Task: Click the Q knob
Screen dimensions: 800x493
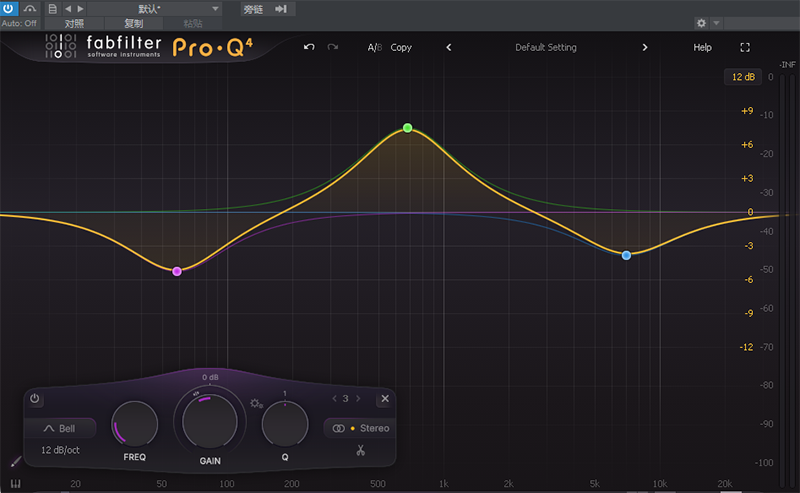Action: 285,425
